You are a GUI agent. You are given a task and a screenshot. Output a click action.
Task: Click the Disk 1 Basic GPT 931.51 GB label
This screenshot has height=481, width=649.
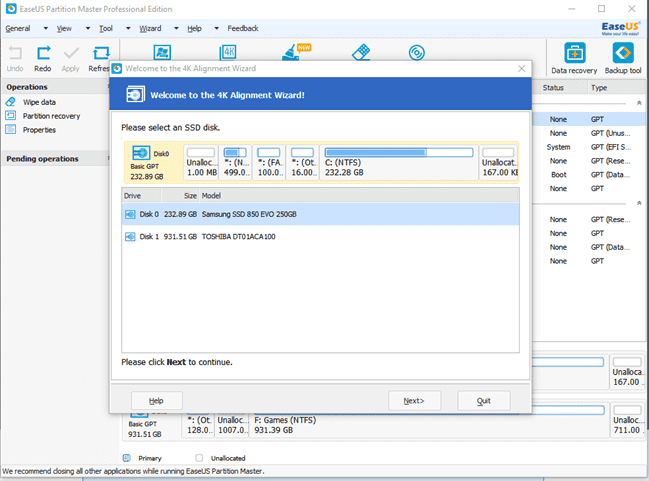pos(144,429)
